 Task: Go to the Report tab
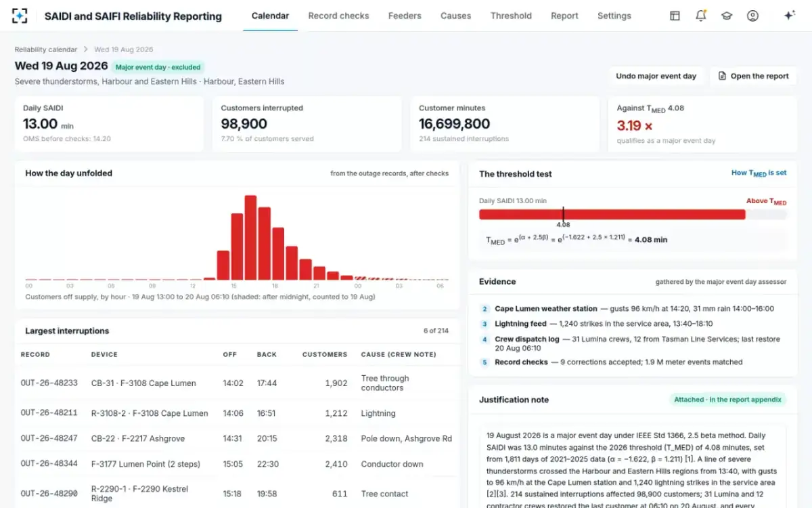[564, 16]
